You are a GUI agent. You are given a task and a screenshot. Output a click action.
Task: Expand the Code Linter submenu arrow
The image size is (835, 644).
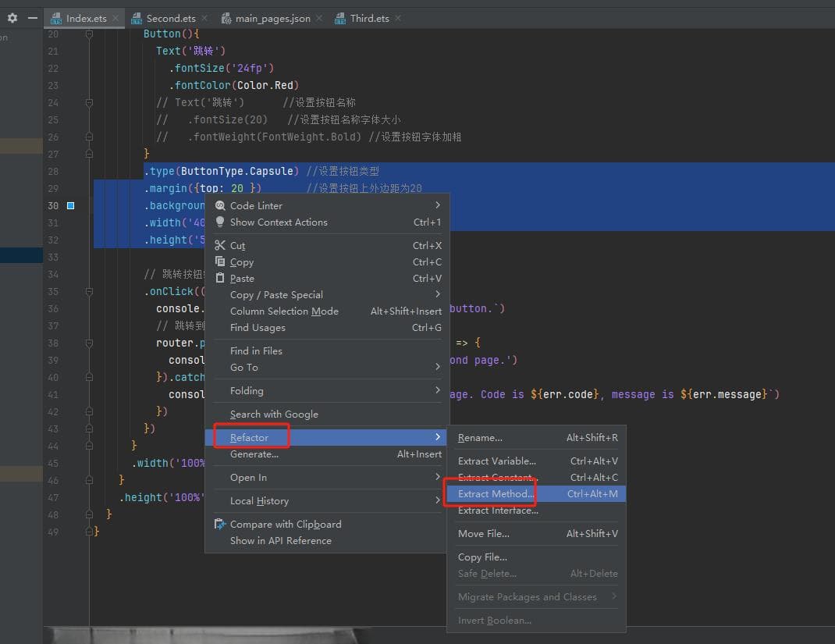pyautogui.click(x=438, y=205)
